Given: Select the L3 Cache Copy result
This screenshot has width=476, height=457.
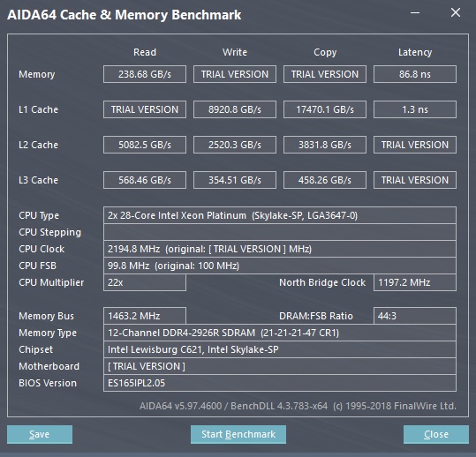Looking at the screenshot, I should tap(325, 180).
